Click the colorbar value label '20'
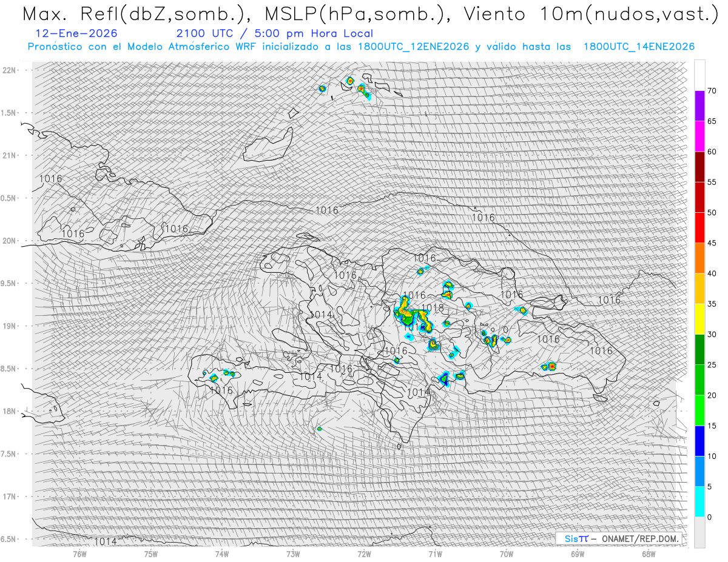The image size is (728, 562). click(x=712, y=395)
